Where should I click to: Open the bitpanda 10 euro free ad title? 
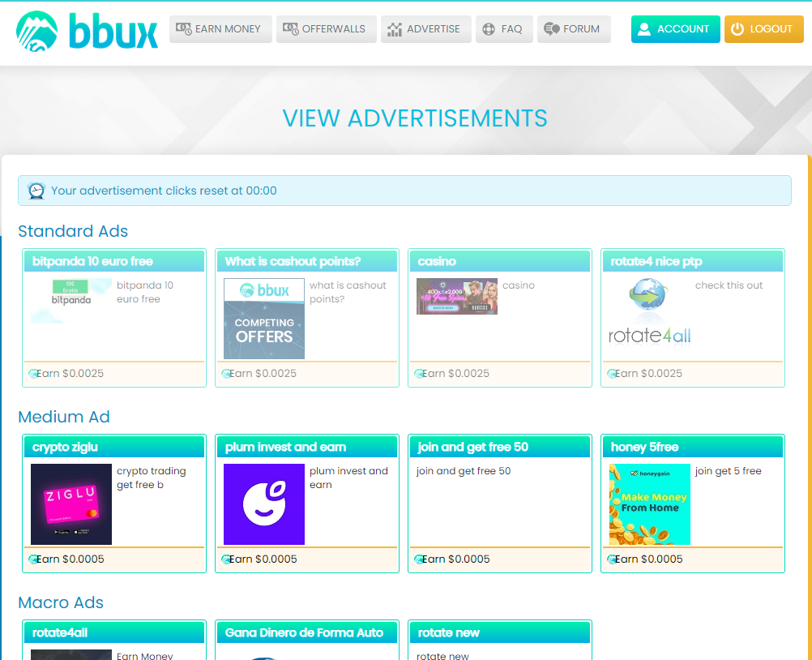coord(92,261)
